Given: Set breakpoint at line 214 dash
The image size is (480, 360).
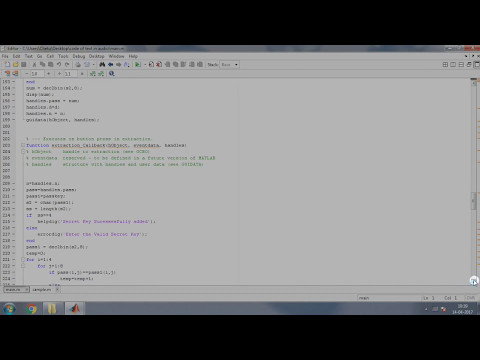Looking at the screenshot, I should pos(13,215).
